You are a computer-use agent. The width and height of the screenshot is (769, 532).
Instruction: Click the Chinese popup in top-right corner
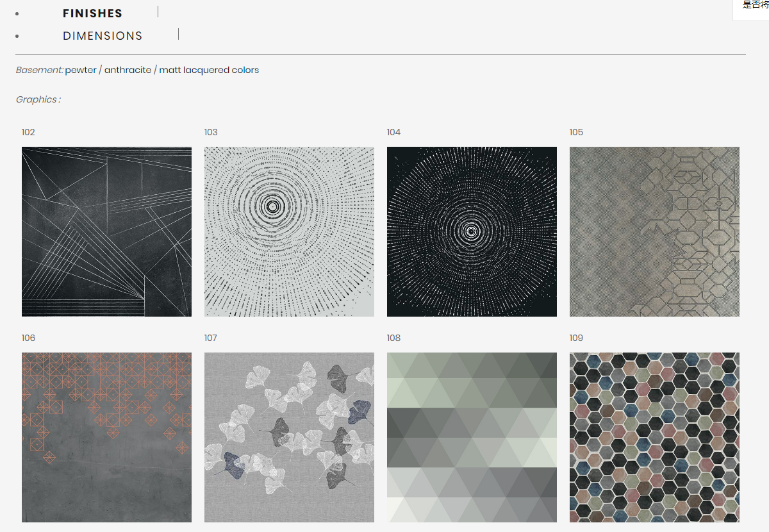754,6
